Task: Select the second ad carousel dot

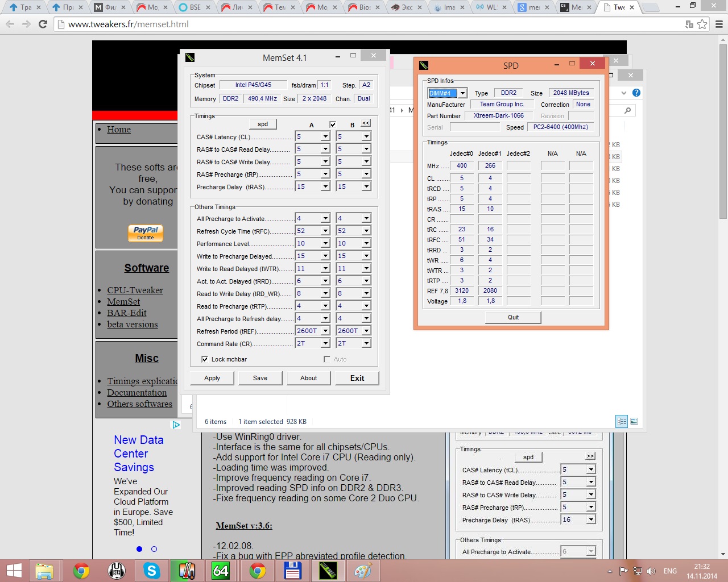Action: (154, 549)
